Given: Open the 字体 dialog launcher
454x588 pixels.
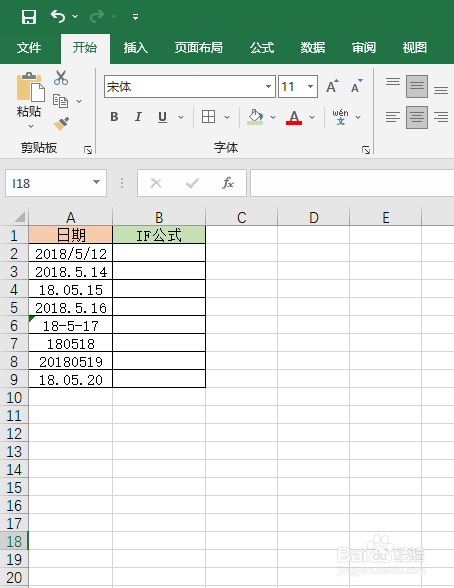Looking at the screenshot, I should pos(366,150).
